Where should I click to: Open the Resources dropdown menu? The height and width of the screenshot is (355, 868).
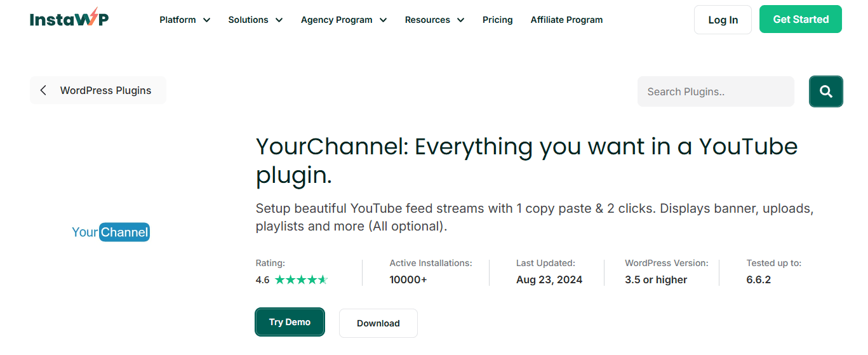(x=434, y=20)
